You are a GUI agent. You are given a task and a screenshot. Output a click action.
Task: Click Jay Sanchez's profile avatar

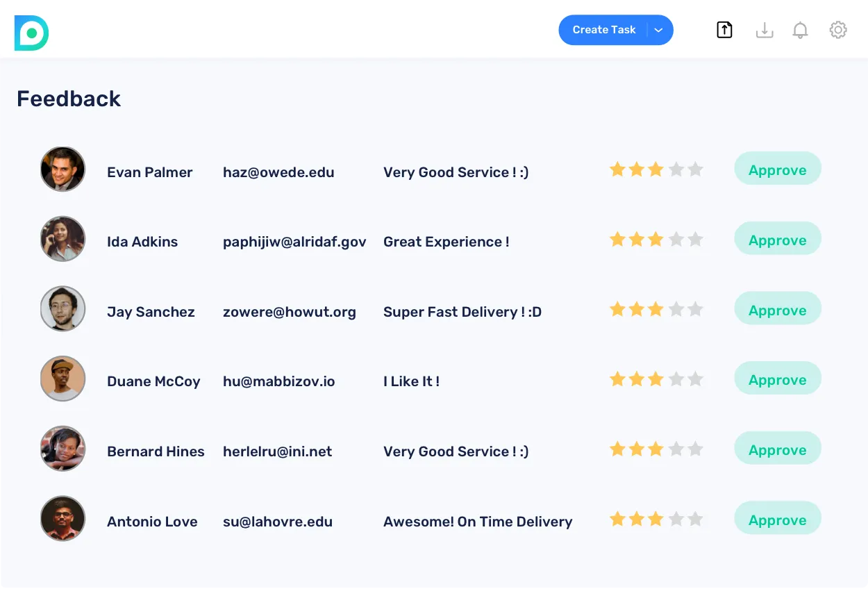pos(62,308)
